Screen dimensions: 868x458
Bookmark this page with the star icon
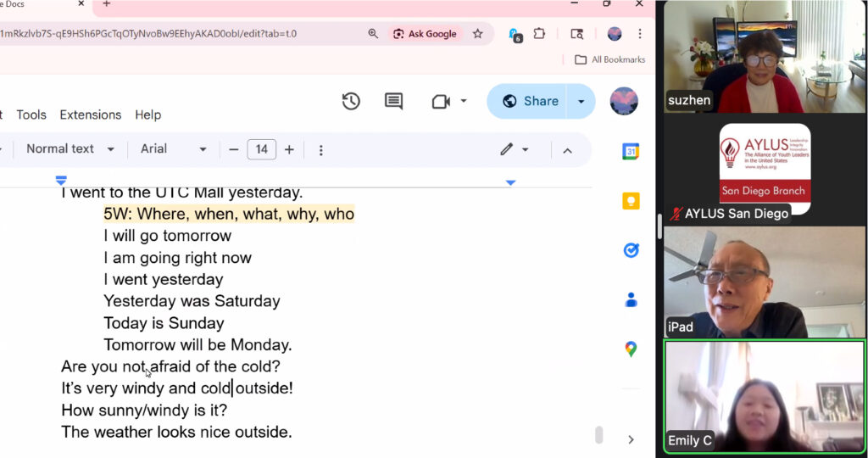pos(477,34)
